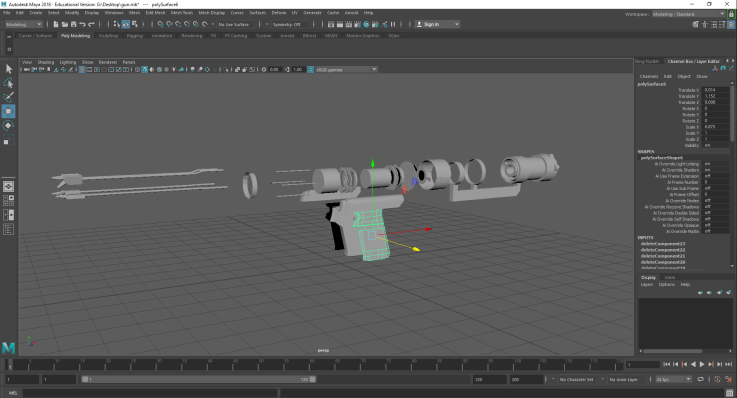Open the Outliner layout icon in sidebar
This screenshot has height=398, width=737.
pos(8,229)
